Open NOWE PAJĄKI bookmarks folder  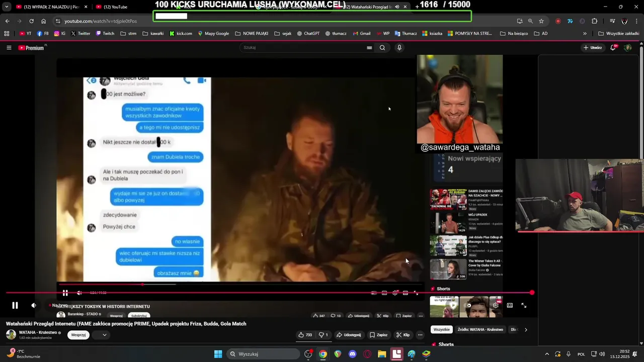pos(251,34)
